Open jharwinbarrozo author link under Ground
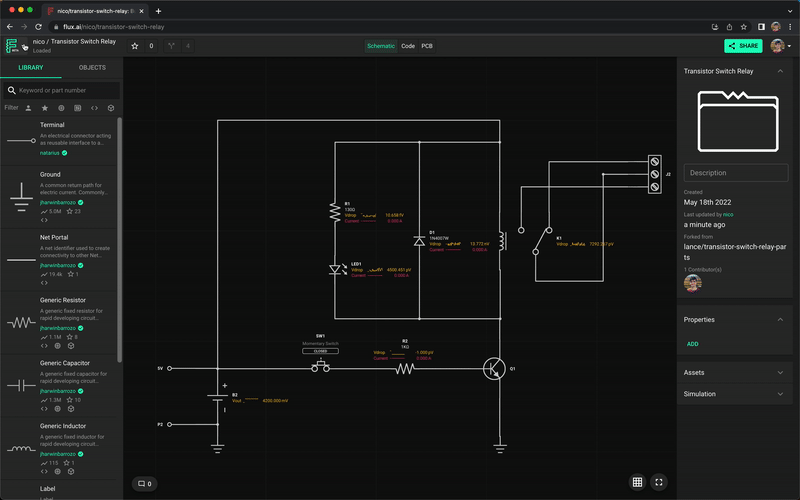Image resolution: width=800 pixels, height=500 pixels. [x=58, y=203]
